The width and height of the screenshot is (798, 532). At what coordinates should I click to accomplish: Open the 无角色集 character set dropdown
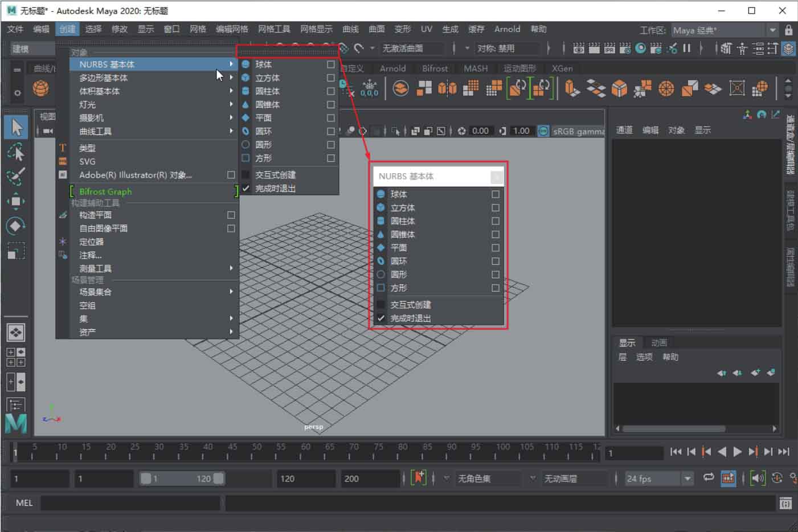point(487,478)
